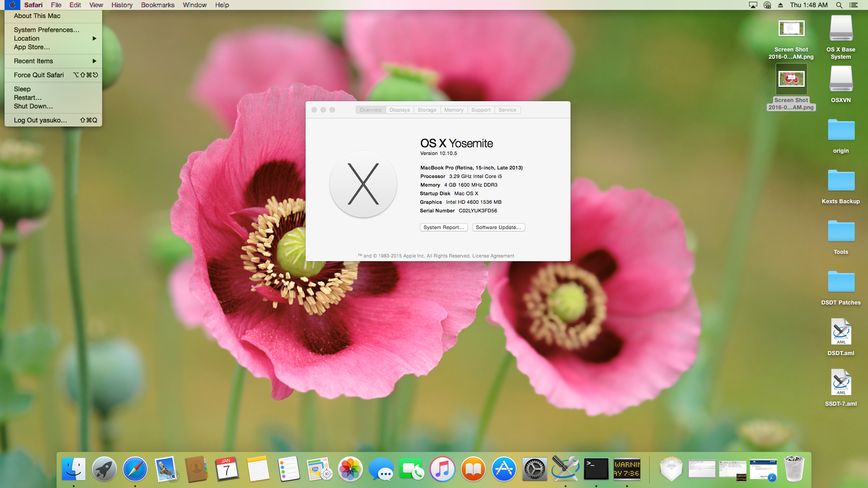Expand the Location submenu arrow
868x488 pixels.
94,38
